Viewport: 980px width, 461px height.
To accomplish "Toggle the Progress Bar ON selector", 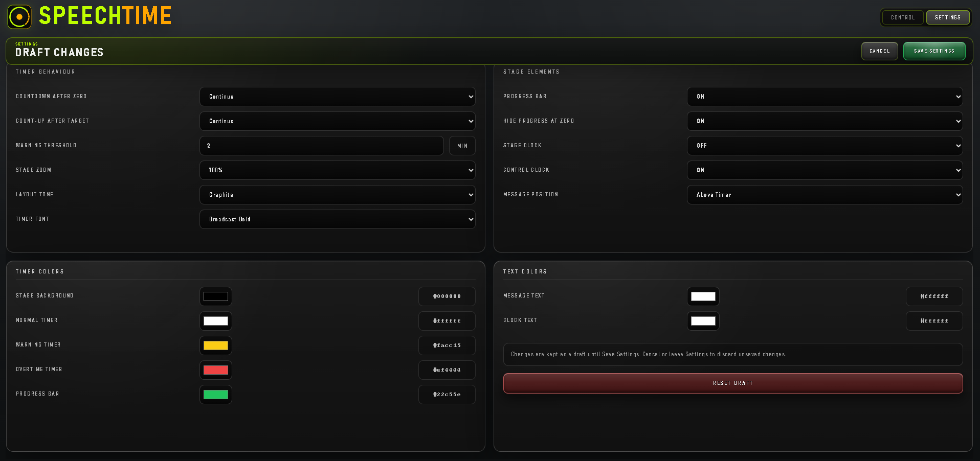I will click(825, 97).
